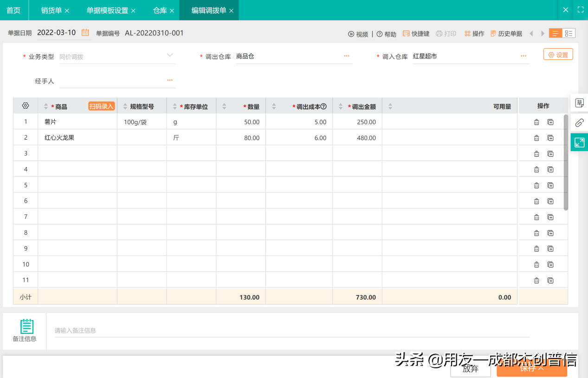
Task: Open the date picker calendar icon
Action: tap(84, 32)
